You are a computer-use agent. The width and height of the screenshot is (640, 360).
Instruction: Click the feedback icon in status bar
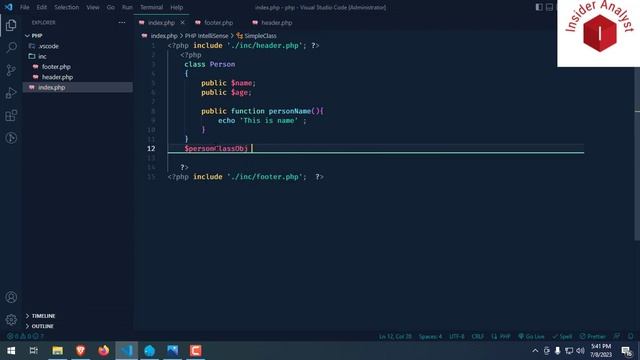point(617,336)
